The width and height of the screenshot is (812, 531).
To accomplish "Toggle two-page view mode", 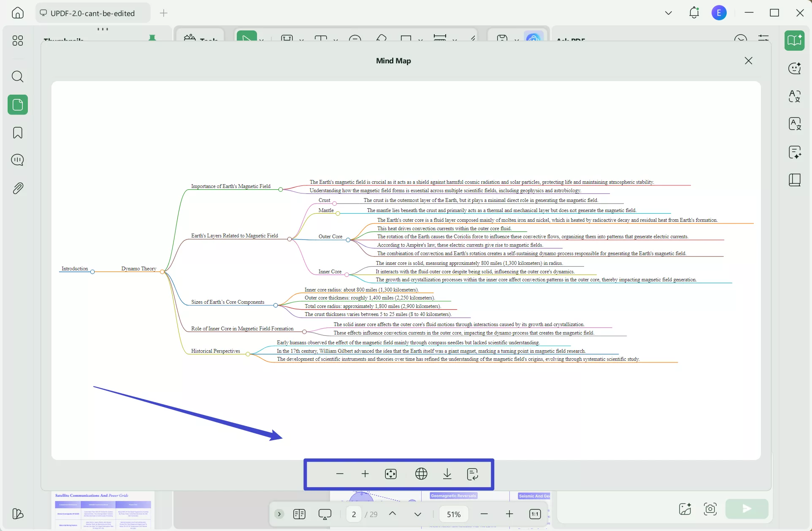I will click(x=299, y=514).
